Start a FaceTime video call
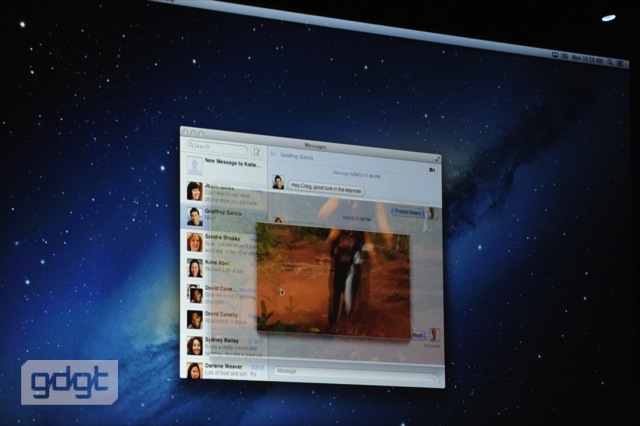640x426 pixels. (x=431, y=169)
